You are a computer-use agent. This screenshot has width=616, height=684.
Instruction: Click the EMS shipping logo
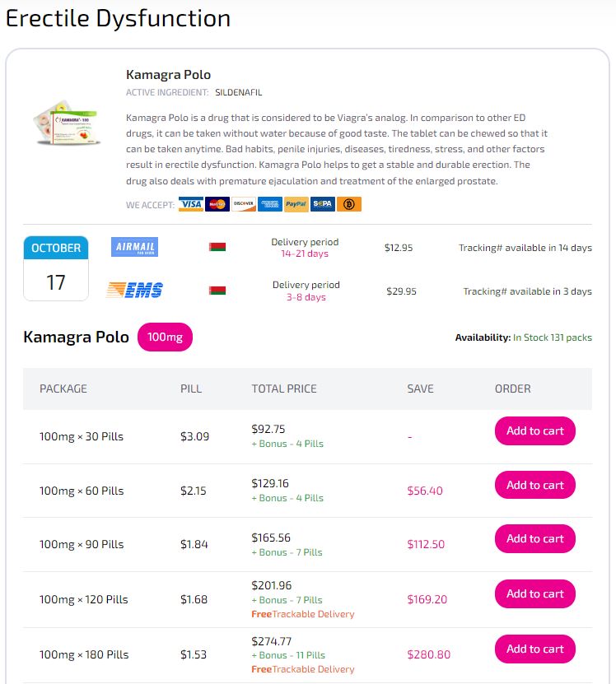(134, 290)
